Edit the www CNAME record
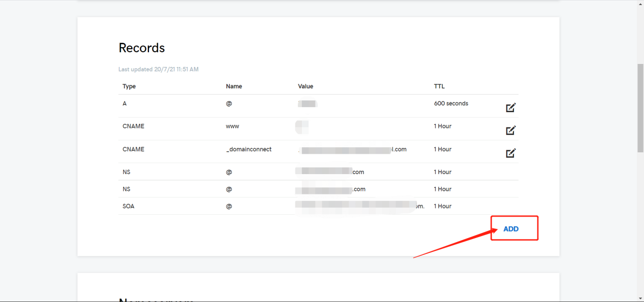The image size is (644, 302). tap(511, 130)
